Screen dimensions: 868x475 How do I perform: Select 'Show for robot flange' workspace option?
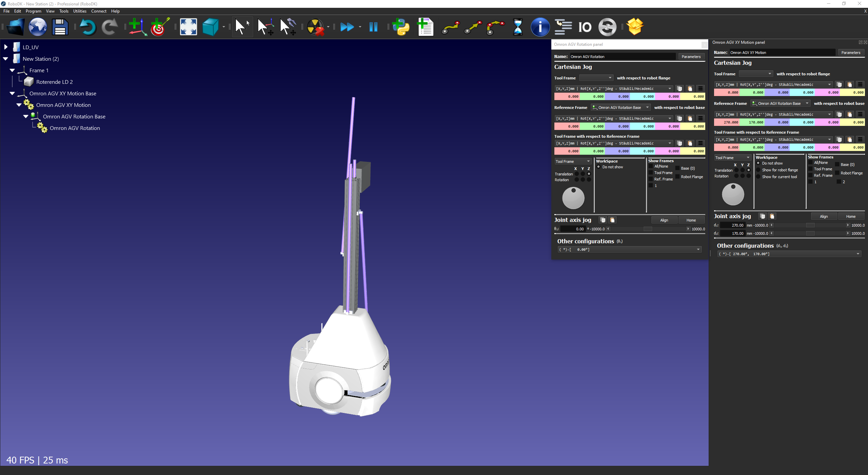pyautogui.click(x=758, y=170)
